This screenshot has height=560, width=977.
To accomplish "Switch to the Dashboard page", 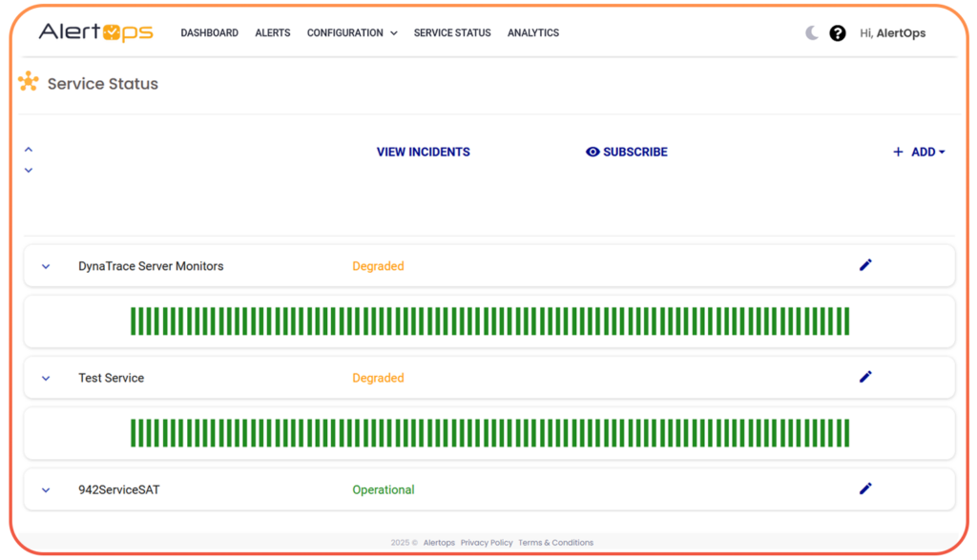I will 209,32.
